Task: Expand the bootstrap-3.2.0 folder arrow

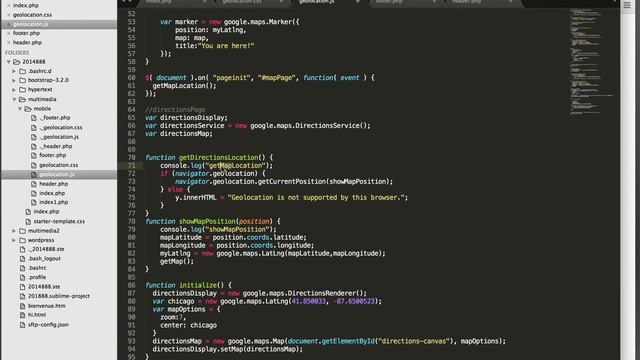Action: 14,80
